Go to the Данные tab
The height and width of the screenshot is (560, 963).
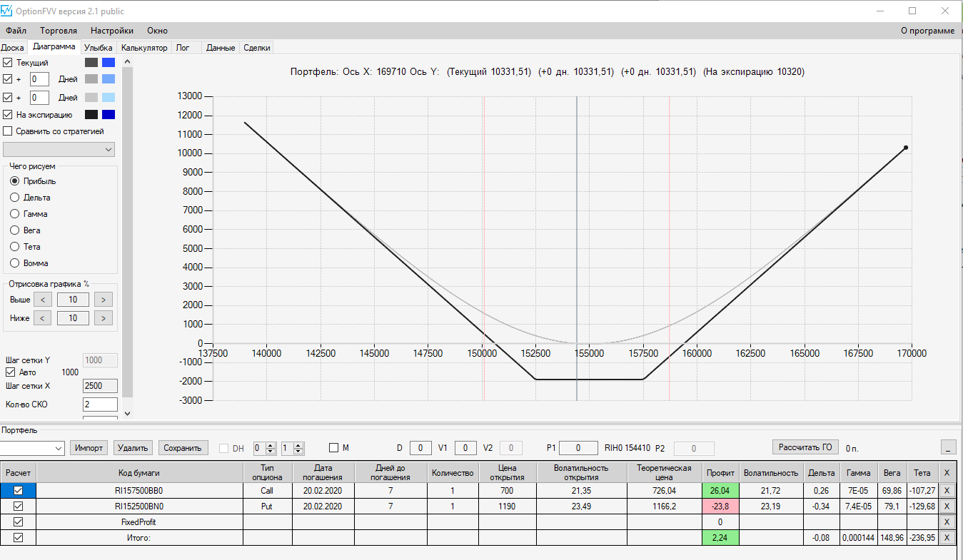click(221, 48)
